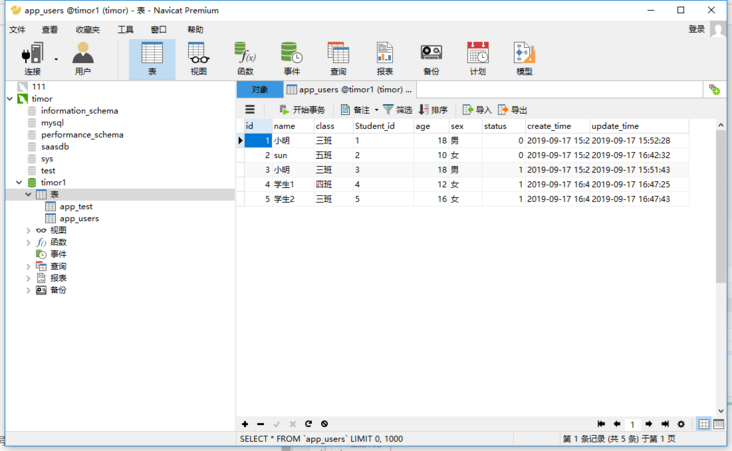
Task: Open the 报表 (Report) toolbar icon
Action: (385, 59)
